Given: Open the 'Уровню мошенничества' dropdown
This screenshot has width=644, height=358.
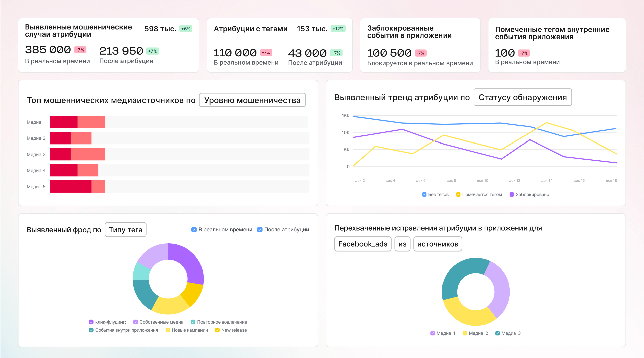Looking at the screenshot, I should click(252, 100).
